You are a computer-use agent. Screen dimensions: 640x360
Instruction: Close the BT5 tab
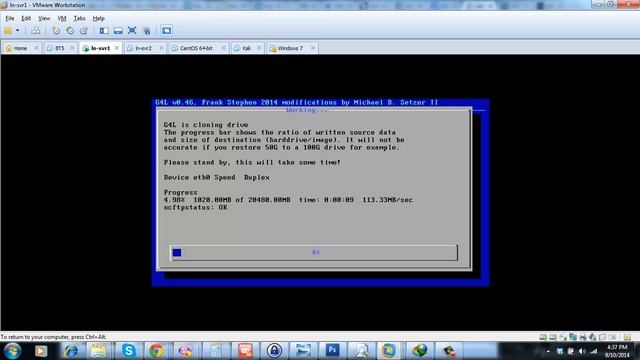(72, 48)
